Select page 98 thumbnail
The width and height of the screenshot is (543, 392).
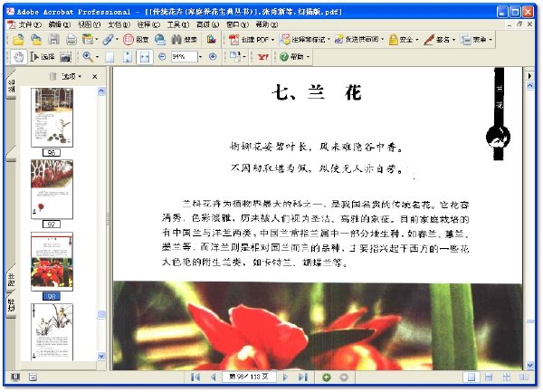tap(52, 262)
